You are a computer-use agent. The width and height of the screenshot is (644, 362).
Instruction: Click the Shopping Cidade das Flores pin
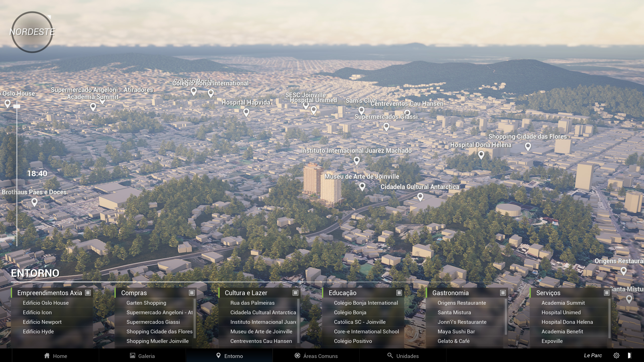coord(528,146)
